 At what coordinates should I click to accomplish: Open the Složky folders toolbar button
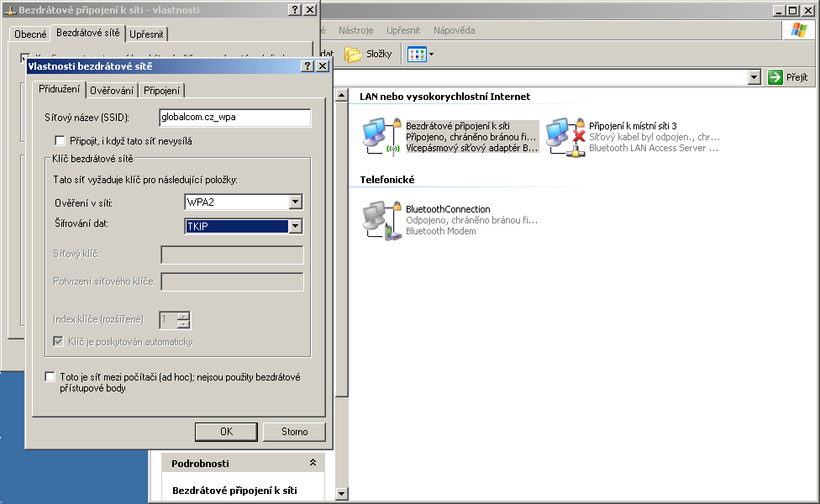368,54
